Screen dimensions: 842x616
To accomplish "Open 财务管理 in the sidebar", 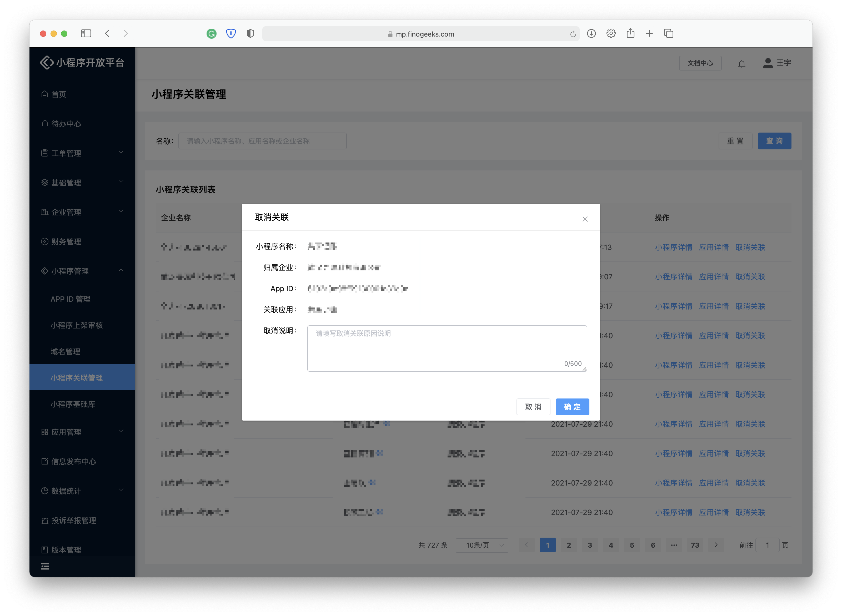I will [x=82, y=242].
